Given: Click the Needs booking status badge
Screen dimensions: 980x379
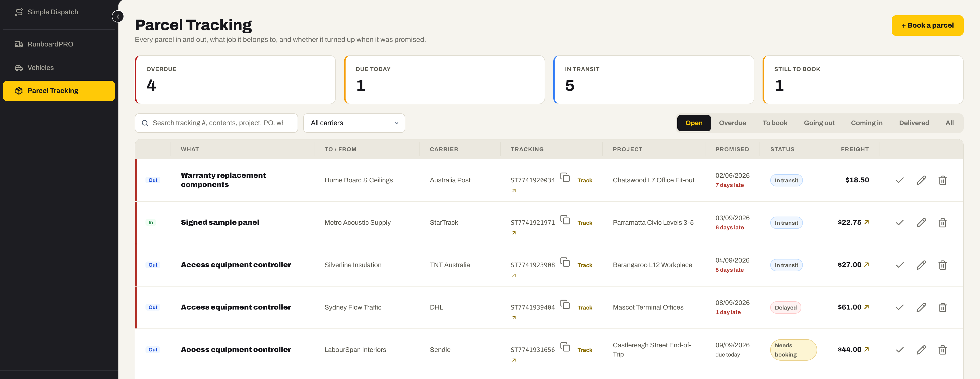Looking at the screenshot, I should tap(793, 350).
